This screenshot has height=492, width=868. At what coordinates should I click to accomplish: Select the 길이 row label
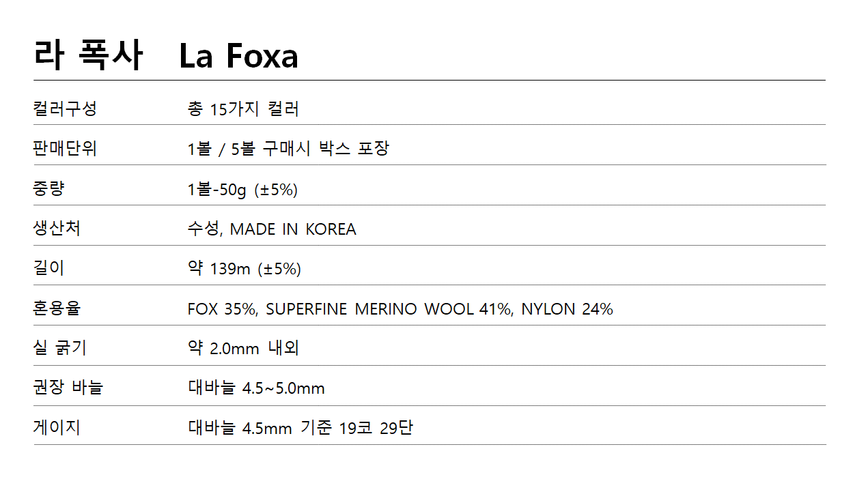48,268
